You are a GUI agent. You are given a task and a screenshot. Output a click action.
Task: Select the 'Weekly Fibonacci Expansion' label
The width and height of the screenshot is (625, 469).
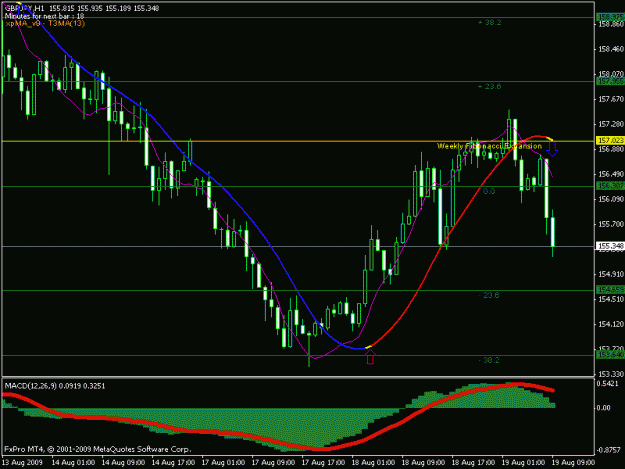489,146
